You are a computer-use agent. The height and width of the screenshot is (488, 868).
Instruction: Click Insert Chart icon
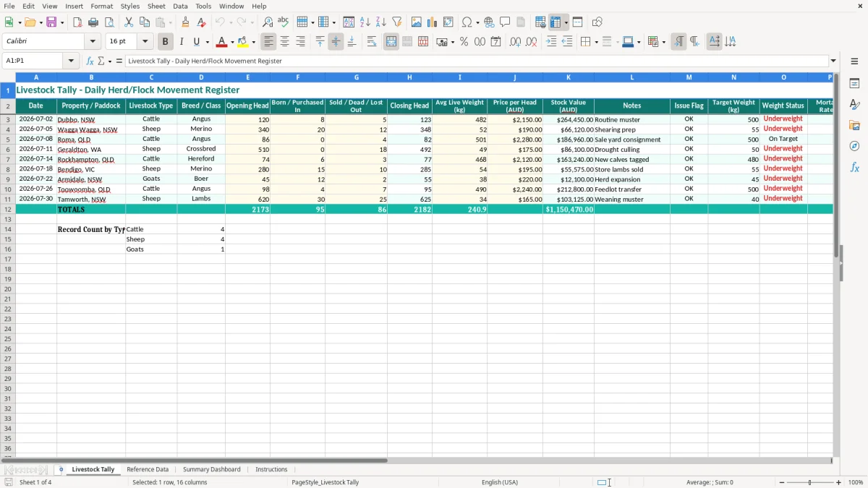point(433,22)
